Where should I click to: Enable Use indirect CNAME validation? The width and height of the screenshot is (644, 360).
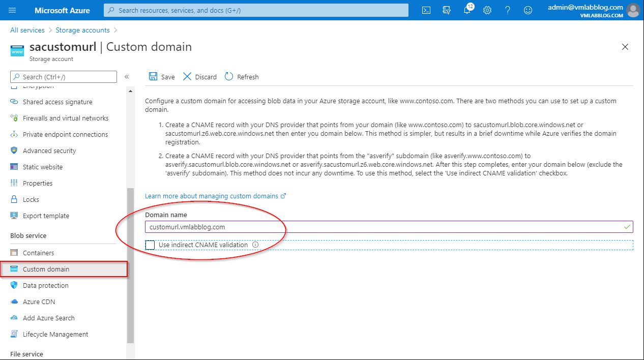[150, 245]
